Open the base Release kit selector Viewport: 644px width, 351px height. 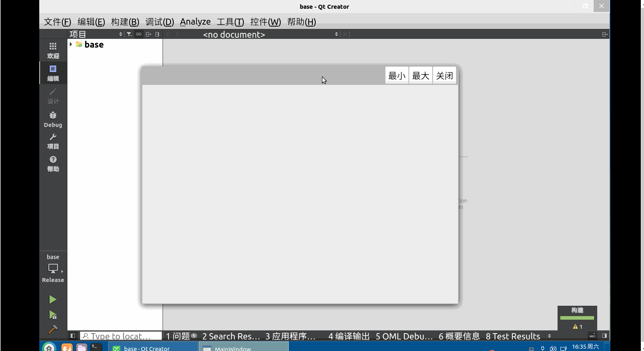click(53, 269)
